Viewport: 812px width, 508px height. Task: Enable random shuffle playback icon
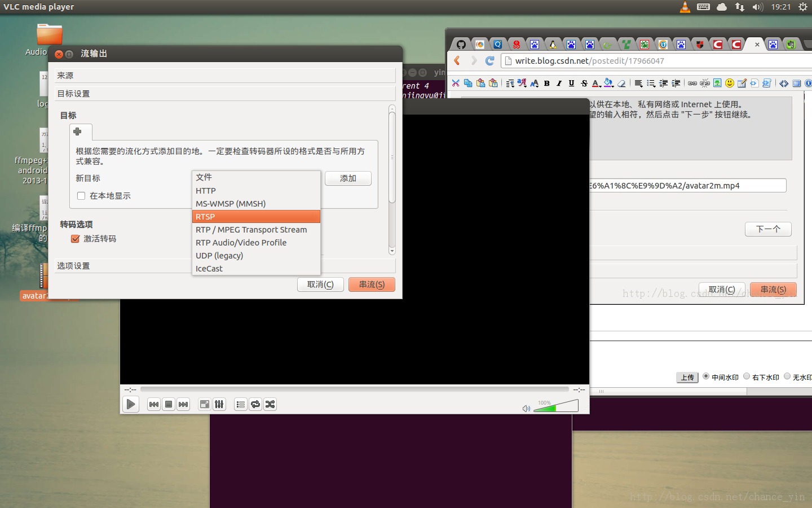point(270,404)
